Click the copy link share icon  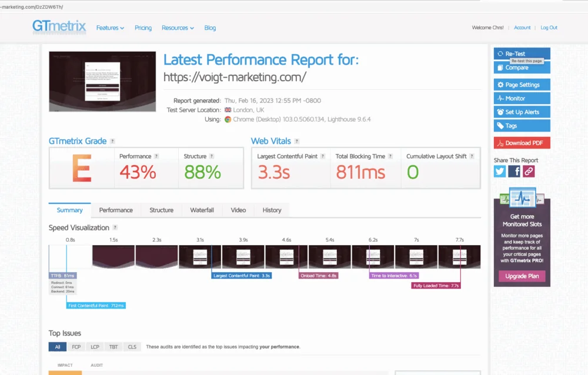tap(529, 171)
